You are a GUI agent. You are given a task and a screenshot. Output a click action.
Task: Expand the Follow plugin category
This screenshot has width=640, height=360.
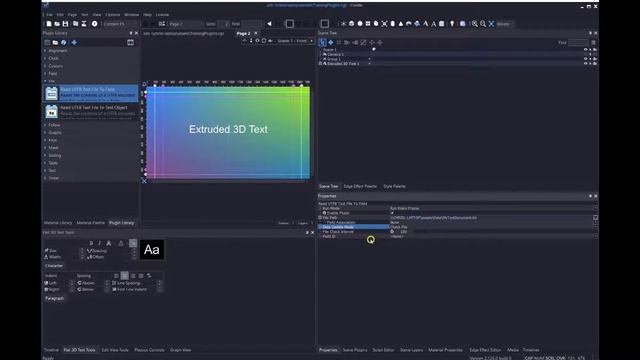point(45,125)
